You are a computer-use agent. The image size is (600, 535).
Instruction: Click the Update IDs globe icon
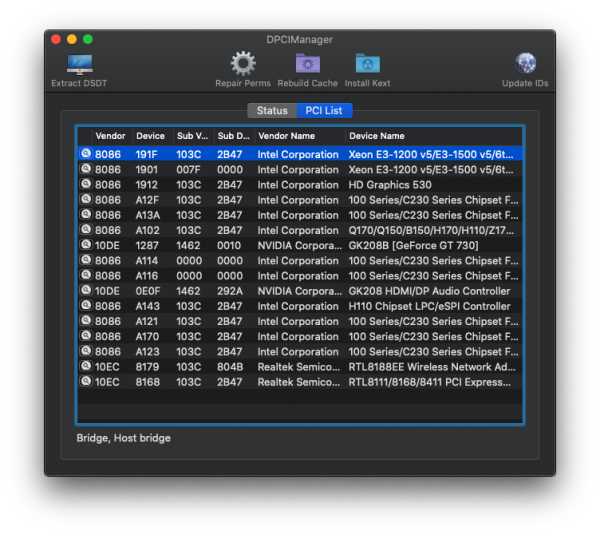pos(526,64)
